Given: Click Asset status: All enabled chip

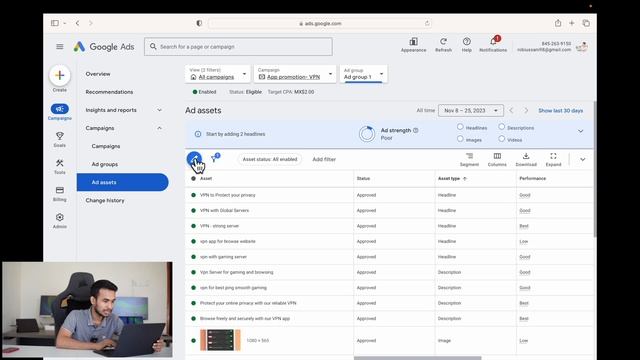Looking at the screenshot, I should tap(270, 159).
